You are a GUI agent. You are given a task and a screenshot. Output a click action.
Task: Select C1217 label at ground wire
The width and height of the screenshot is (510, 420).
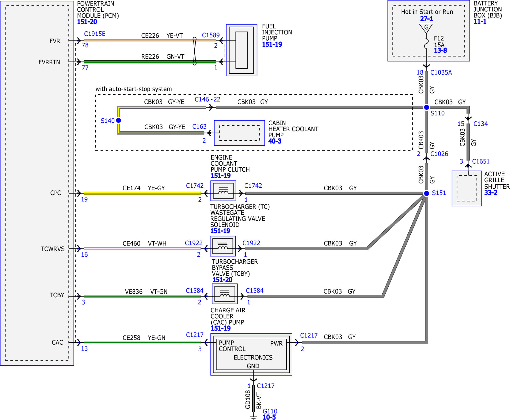[x=266, y=386]
